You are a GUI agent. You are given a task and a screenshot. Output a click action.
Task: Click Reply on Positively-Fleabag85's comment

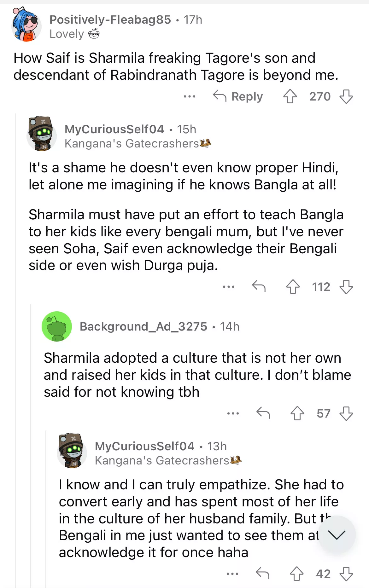coord(238,96)
